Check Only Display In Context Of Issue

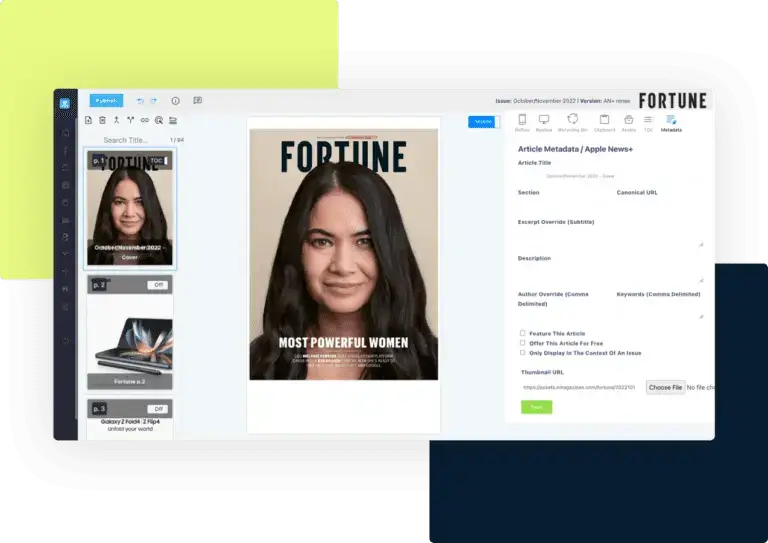pyautogui.click(x=522, y=352)
